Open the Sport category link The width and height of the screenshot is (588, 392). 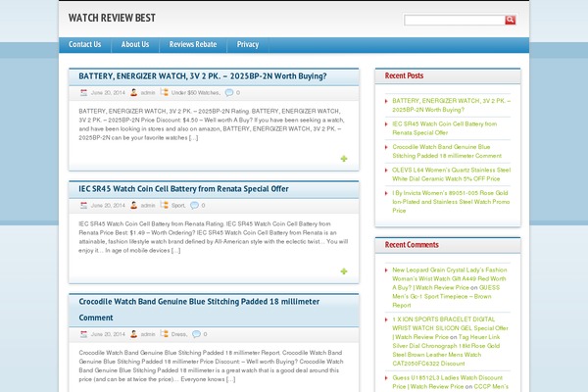click(x=178, y=205)
